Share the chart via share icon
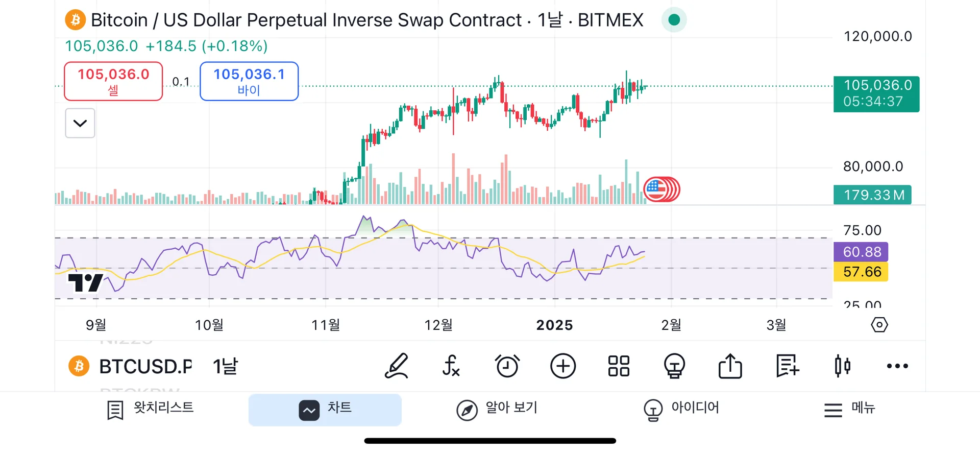The width and height of the screenshot is (980, 453). pyautogui.click(x=730, y=366)
